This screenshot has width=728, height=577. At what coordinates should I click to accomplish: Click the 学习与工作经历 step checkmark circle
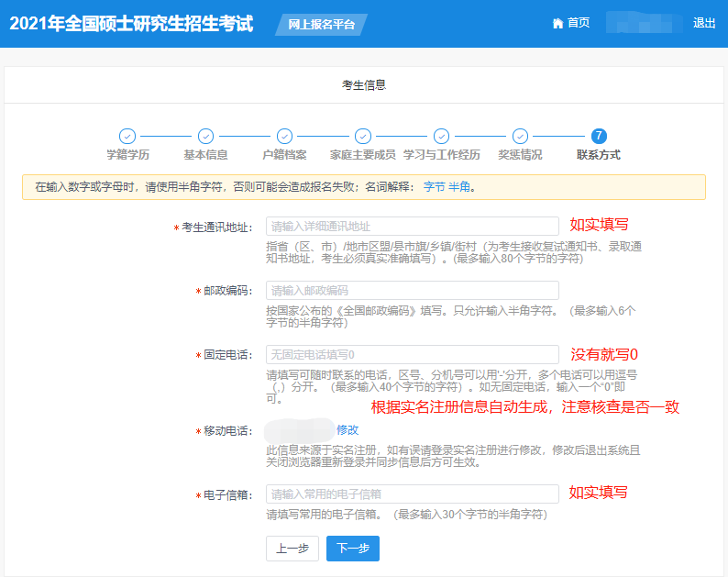[x=441, y=136]
